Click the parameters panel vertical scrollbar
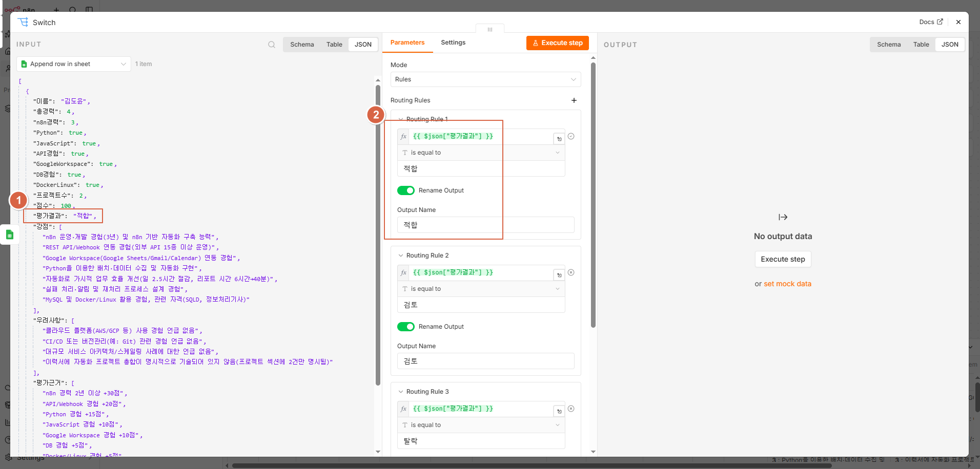This screenshot has height=469, width=980. [x=593, y=195]
